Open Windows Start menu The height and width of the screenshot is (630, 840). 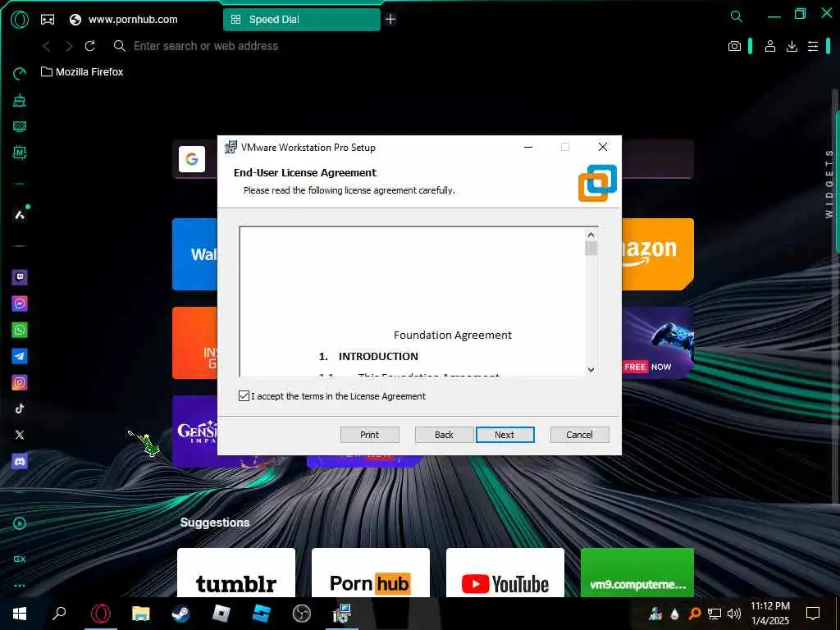20,614
